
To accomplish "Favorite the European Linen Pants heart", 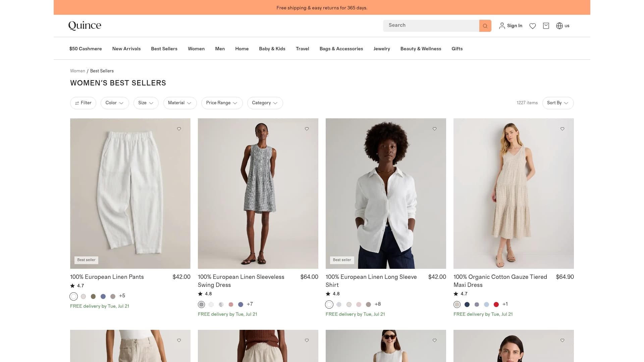I will click(179, 129).
